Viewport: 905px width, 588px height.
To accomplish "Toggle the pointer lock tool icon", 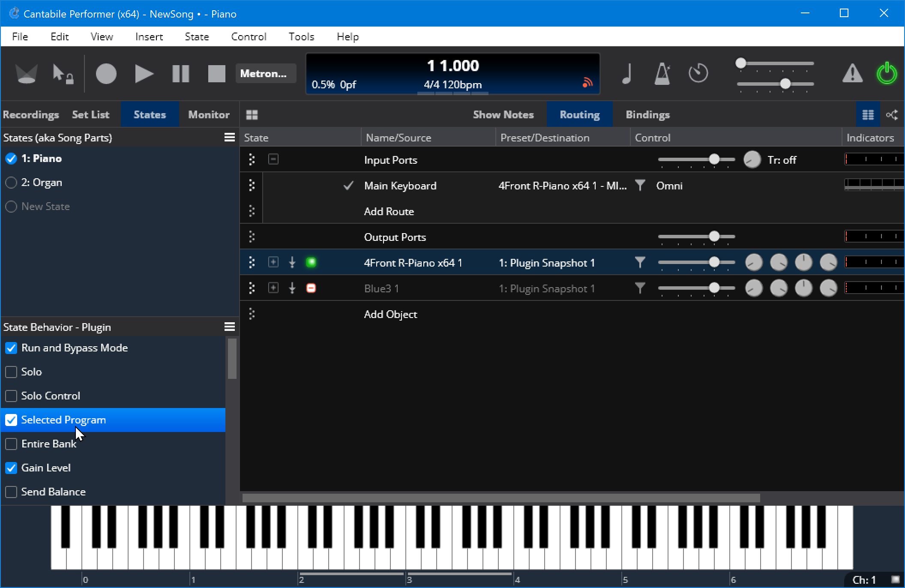I will (63, 73).
